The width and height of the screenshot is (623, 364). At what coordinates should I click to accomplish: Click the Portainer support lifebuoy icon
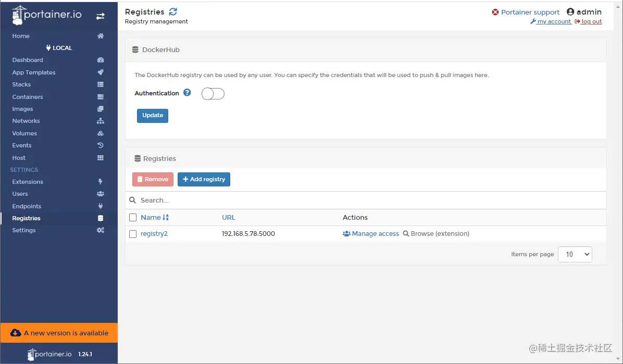[495, 12]
